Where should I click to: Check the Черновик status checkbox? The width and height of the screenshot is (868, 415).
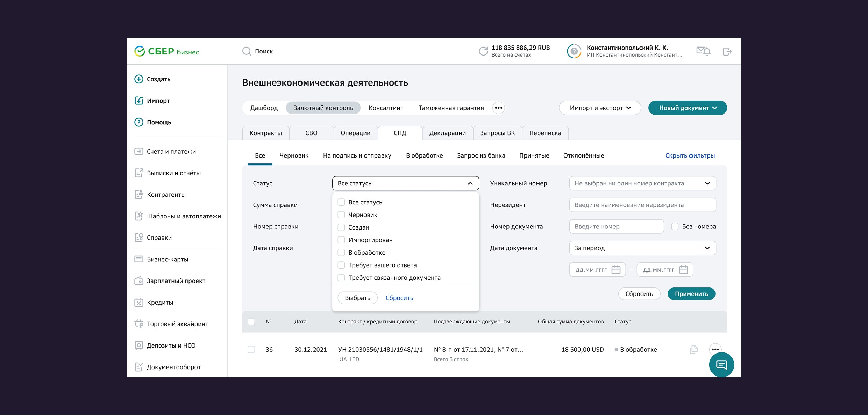pos(341,215)
